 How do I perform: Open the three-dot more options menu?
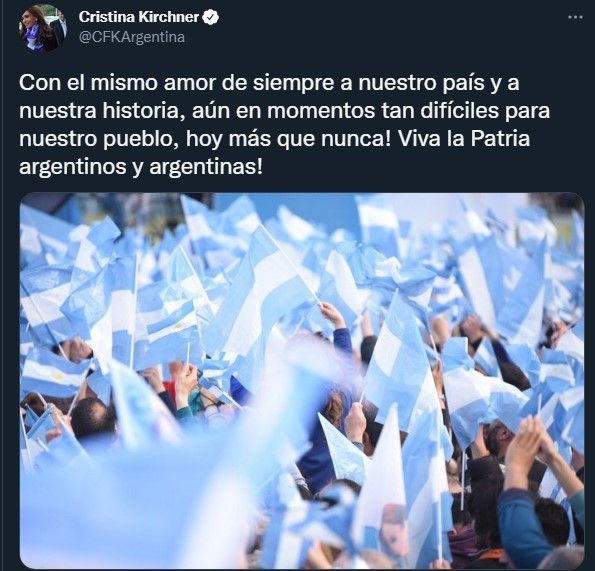click(575, 17)
